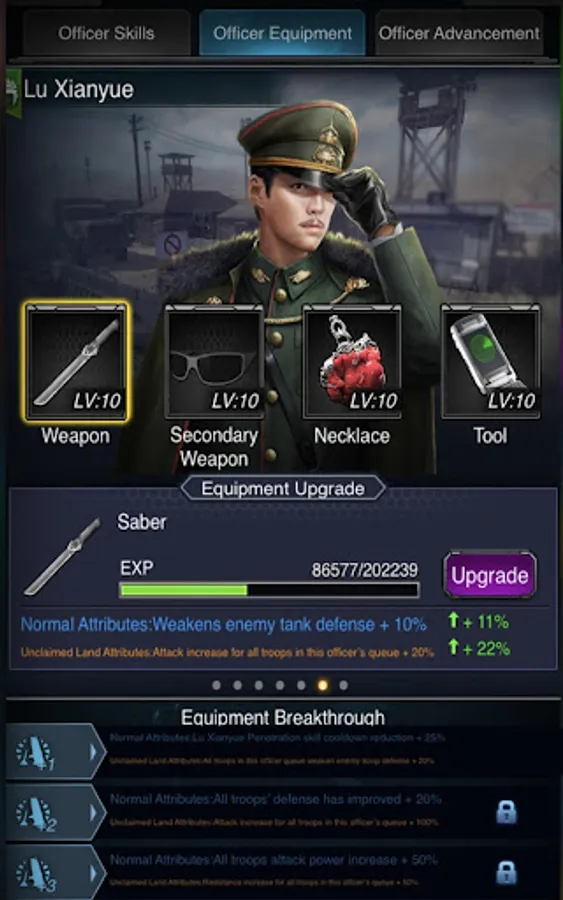Expand first breakthrough row arrow

pos(93,752)
